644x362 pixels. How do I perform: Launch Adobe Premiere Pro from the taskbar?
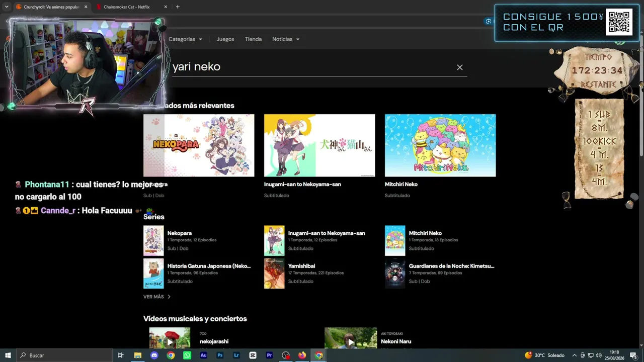pyautogui.click(x=269, y=355)
